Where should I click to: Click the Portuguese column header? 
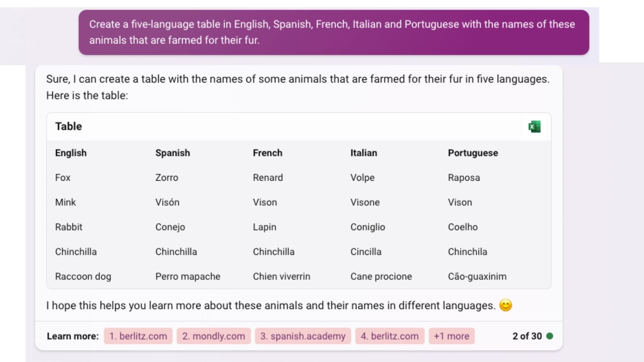473,153
